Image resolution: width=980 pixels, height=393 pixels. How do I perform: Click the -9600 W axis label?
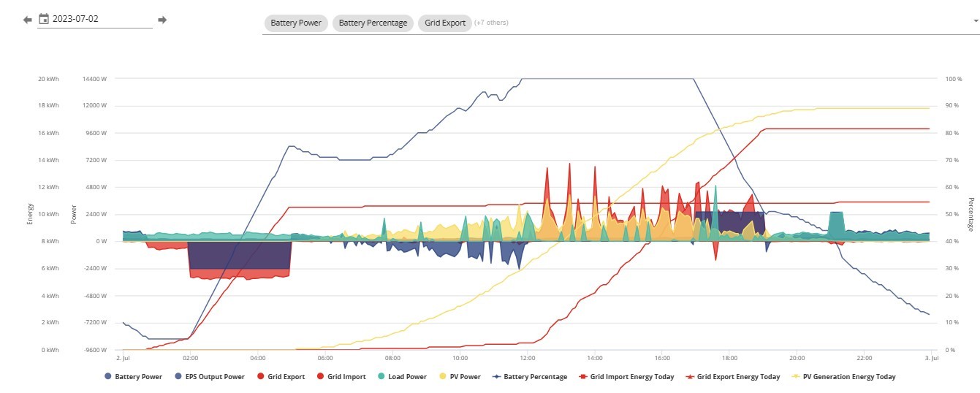pyautogui.click(x=95, y=350)
